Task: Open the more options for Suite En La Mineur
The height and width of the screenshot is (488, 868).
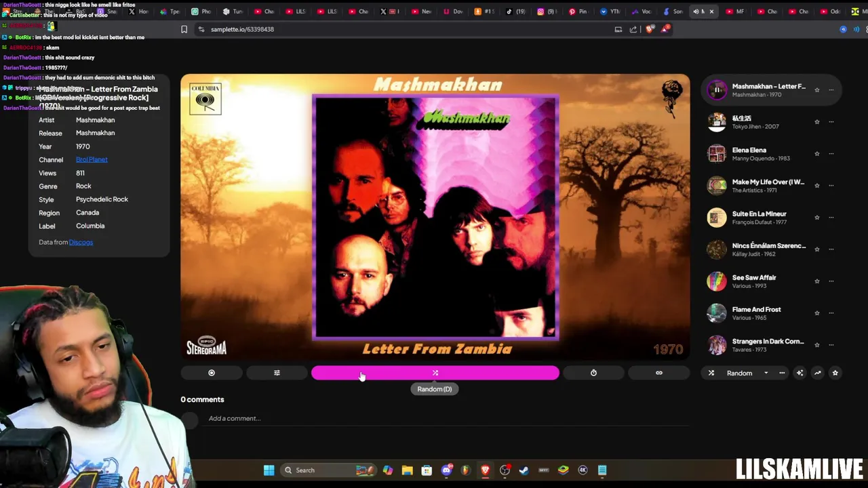Action: pyautogui.click(x=831, y=218)
